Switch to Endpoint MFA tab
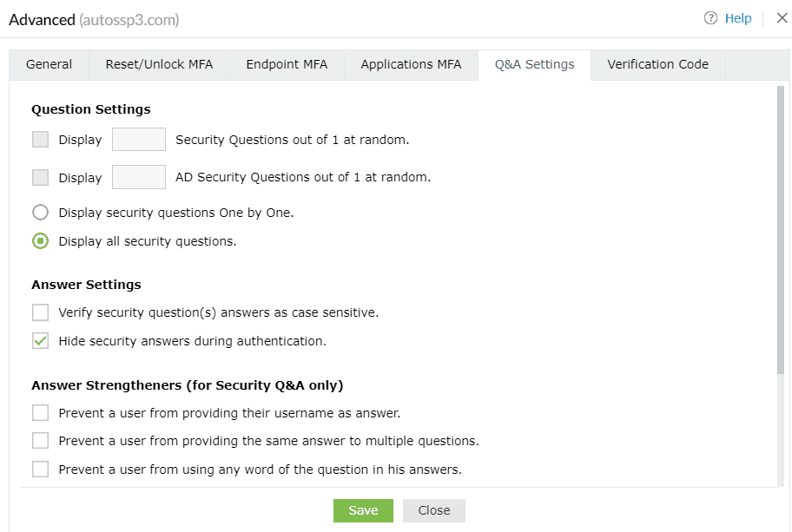Image resolution: width=792 pixels, height=532 pixels. click(x=287, y=64)
